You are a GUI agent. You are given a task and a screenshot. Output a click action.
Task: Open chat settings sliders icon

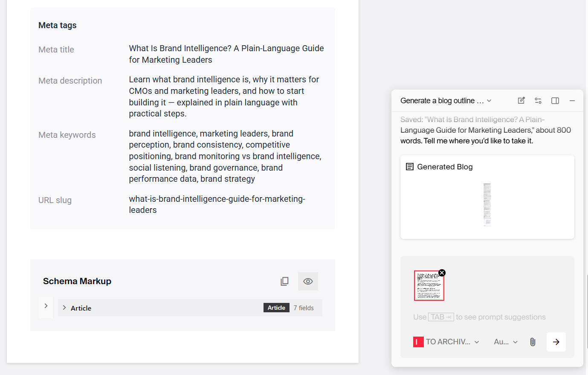pos(538,101)
